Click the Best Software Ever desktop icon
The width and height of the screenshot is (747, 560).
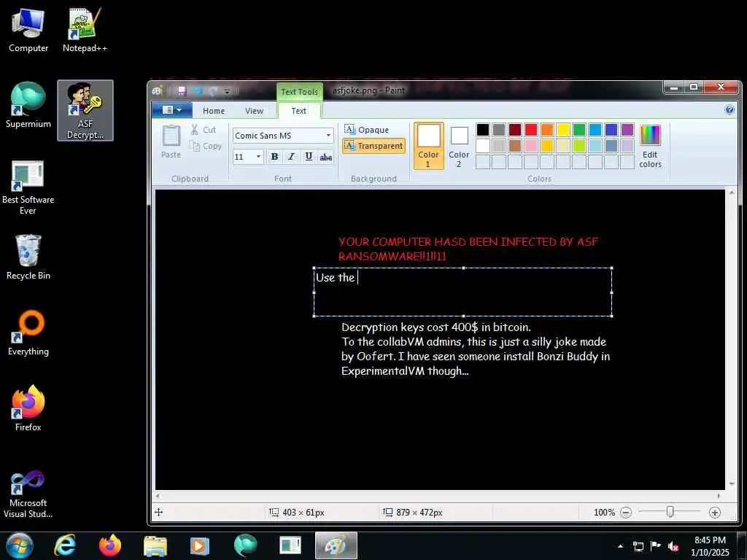coord(28,187)
